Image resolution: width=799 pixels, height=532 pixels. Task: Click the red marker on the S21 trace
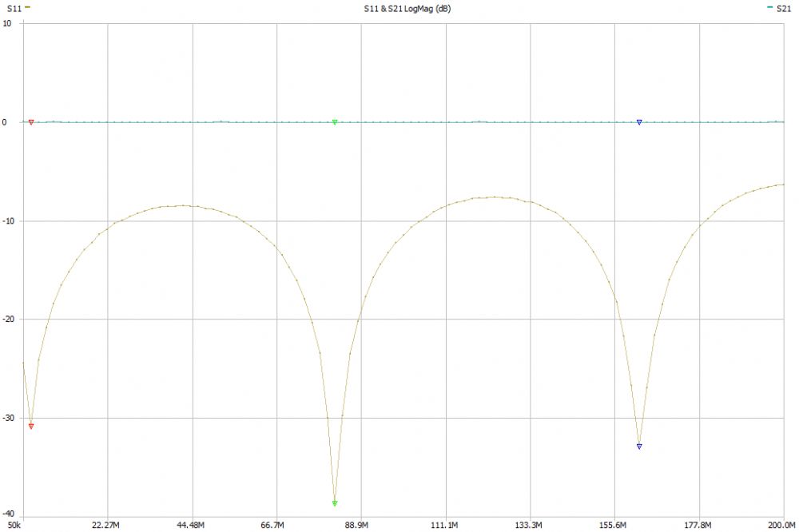[31, 122]
